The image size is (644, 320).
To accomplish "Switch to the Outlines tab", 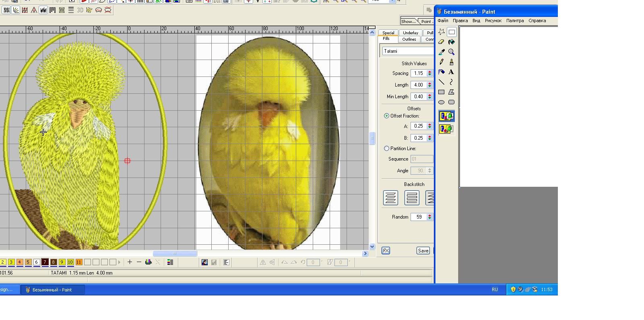I will coord(409,39).
